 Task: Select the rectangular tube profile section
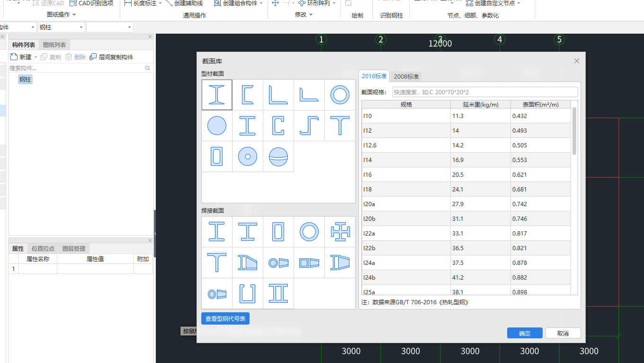click(x=217, y=156)
